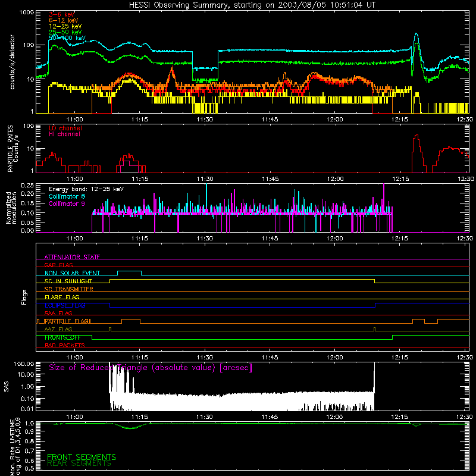Click the GAP FLAG label
The height and width of the screenshot is (476, 476).
coord(58,265)
